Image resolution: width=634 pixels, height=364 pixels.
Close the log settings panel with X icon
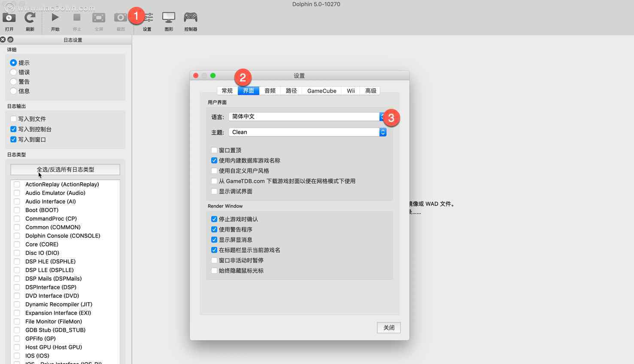coord(3,39)
